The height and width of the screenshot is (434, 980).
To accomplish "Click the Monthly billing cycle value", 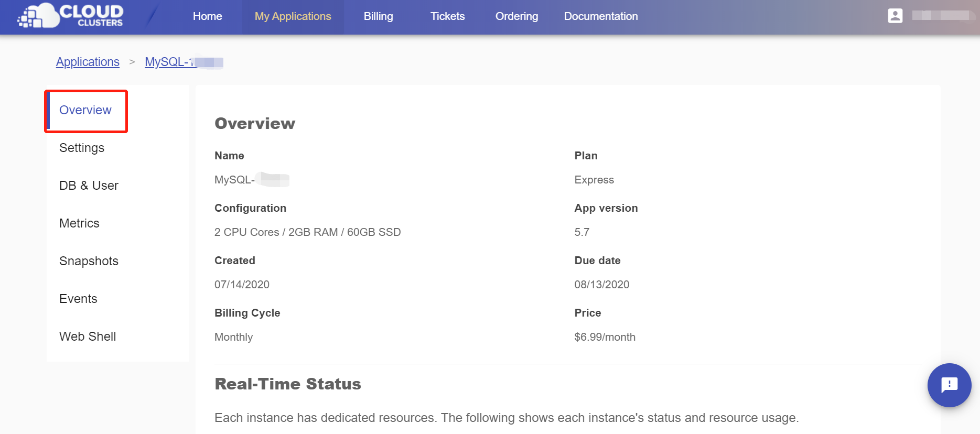I will (233, 337).
